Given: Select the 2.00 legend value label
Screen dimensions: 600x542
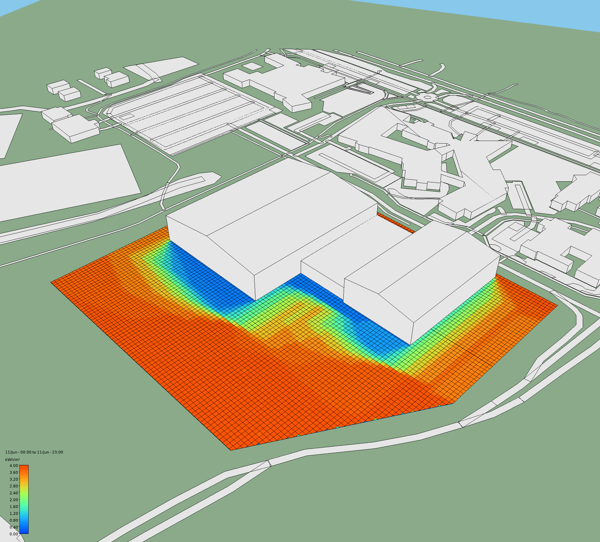Looking at the screenshot, I should (13, 500).
